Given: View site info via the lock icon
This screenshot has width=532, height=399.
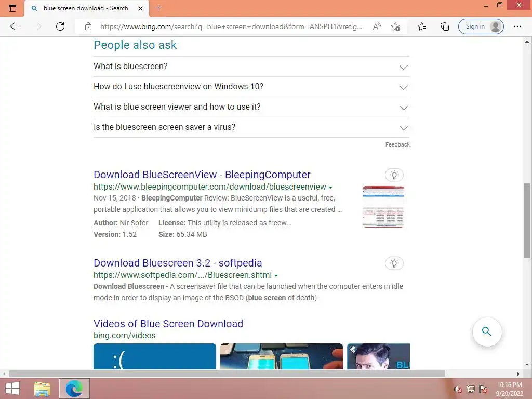Looking at the screenshot, I should tap(88, 26).
